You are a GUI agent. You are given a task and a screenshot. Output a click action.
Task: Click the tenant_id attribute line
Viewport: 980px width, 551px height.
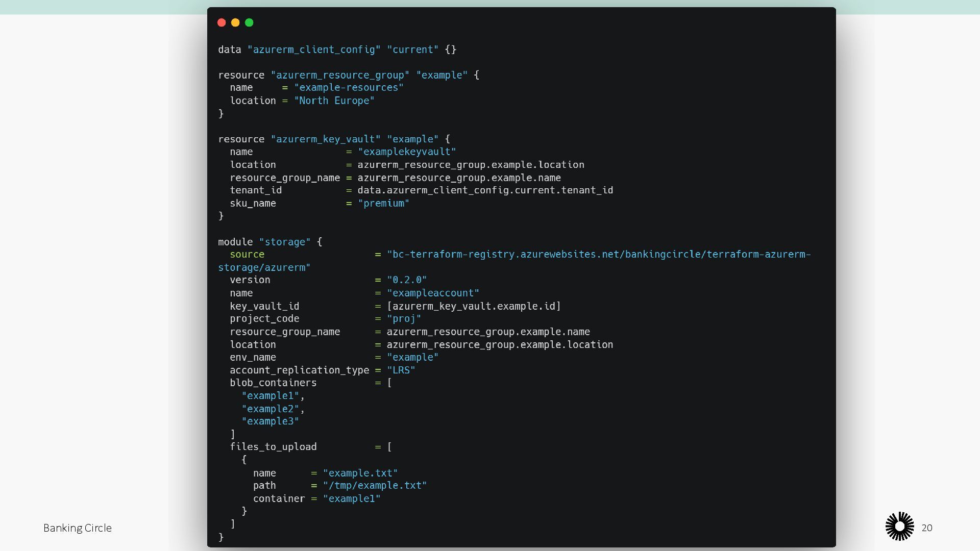256,190
